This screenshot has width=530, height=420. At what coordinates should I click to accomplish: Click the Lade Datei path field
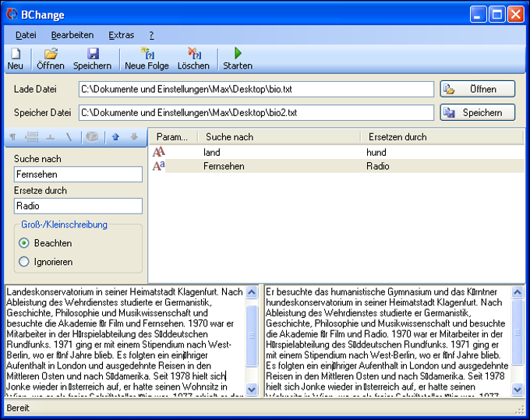[x=256, y=89]
